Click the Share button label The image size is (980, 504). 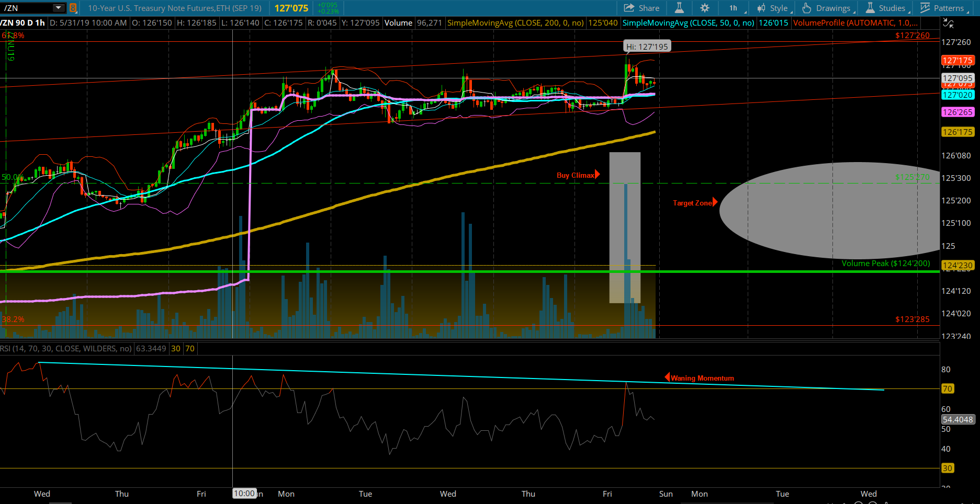point(649,8)
